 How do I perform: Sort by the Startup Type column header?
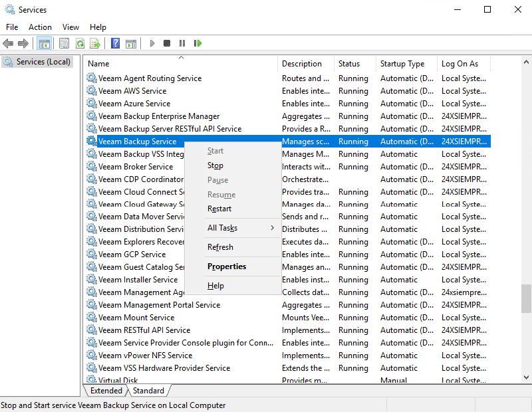click(x=407, y=63)
